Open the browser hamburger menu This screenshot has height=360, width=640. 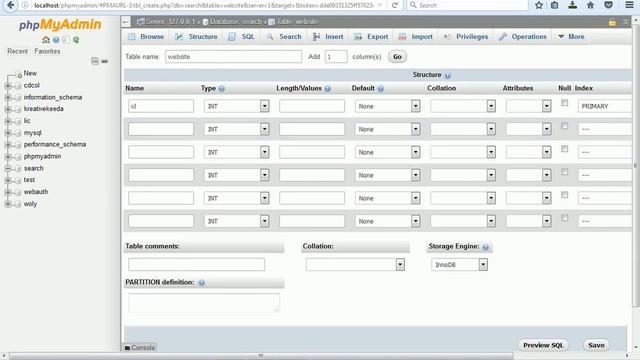click(x=629, y=5)
